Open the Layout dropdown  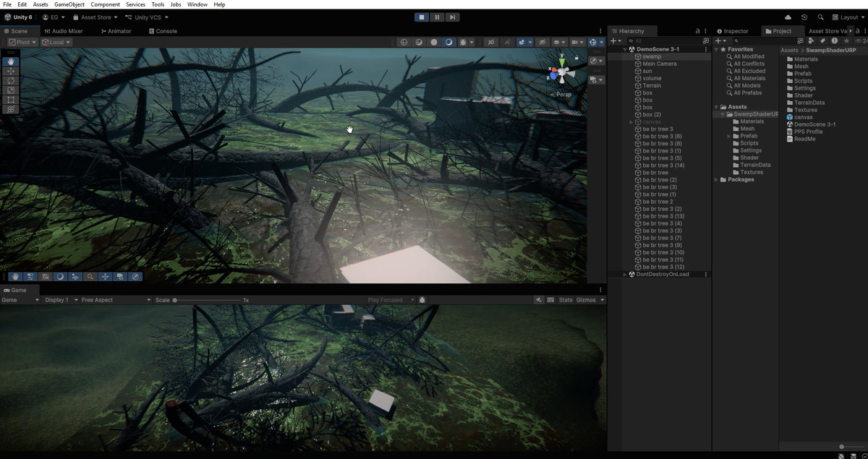click(848, 17)
